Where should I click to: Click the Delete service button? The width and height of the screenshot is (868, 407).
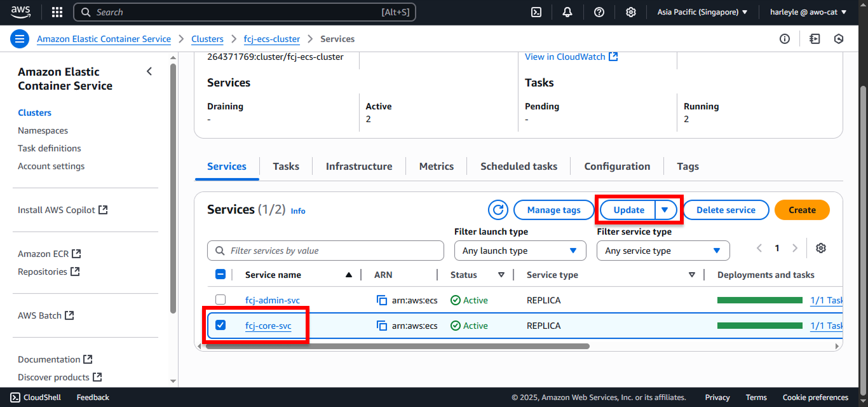coord(726,210)
